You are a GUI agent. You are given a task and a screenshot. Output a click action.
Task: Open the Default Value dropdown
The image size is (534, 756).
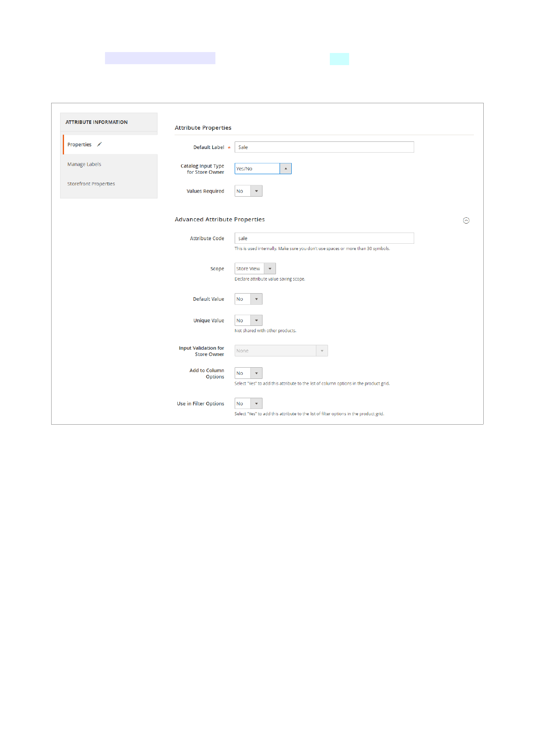point(248,299)
